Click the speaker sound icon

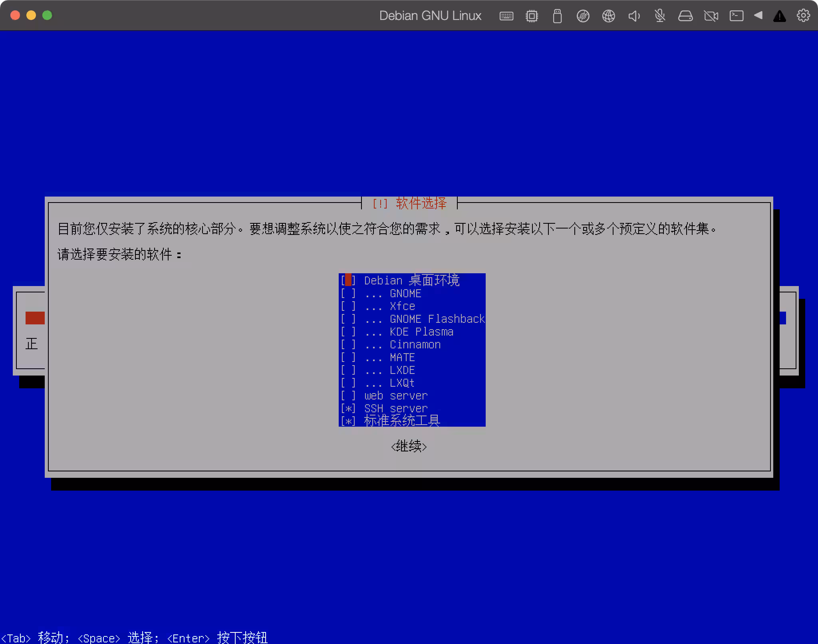click(x=634, y=16)
